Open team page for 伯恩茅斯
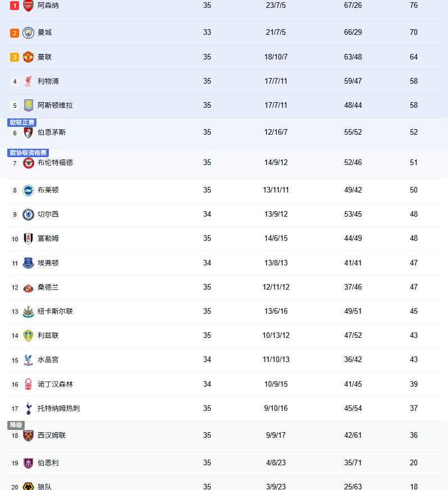Screen dimensions: 448x490 tap(52, 132)
